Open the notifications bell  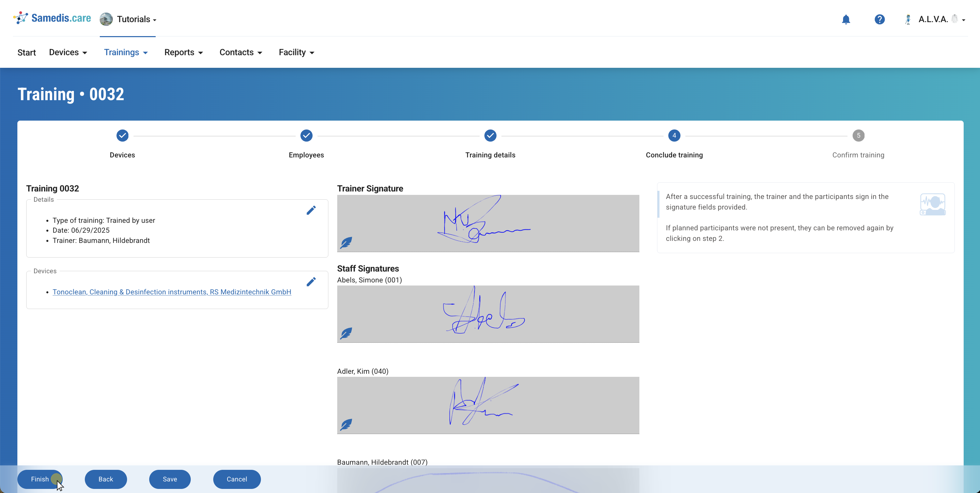846,19
